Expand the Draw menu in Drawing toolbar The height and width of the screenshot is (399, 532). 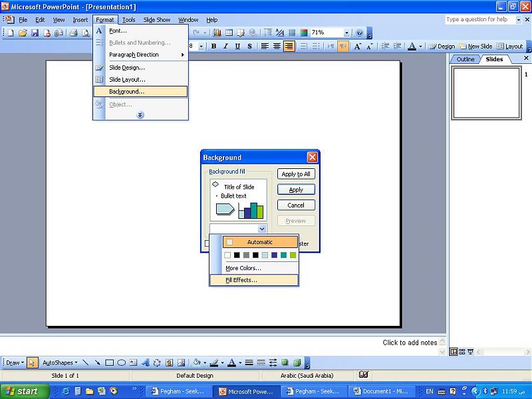pyautogui.click(x=15, y=362)
